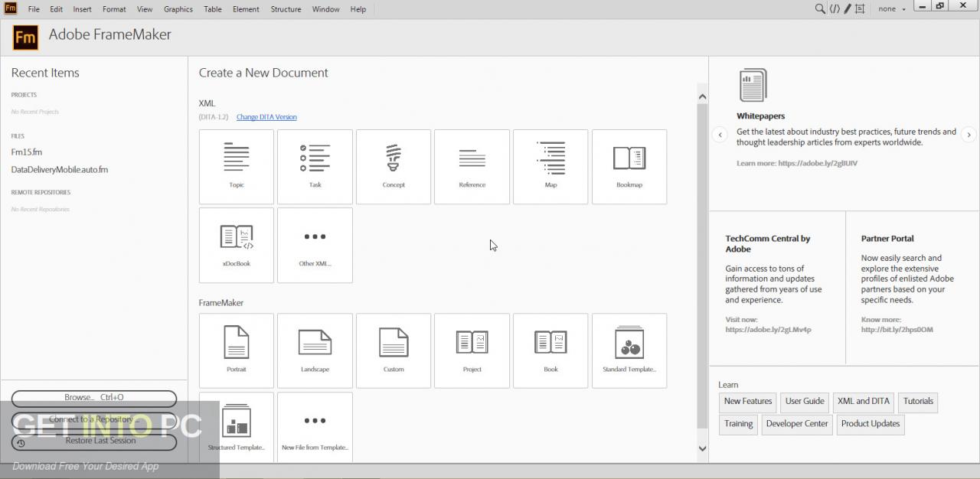Open the Product Updates button
The image size is (980, 479).
pyautogui.click(x=871, y=425)
